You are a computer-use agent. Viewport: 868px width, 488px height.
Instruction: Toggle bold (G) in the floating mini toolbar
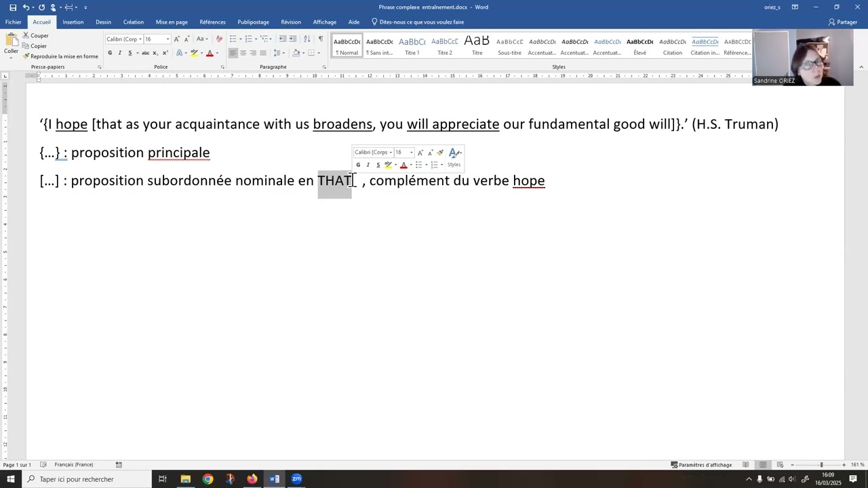point(358,165)
